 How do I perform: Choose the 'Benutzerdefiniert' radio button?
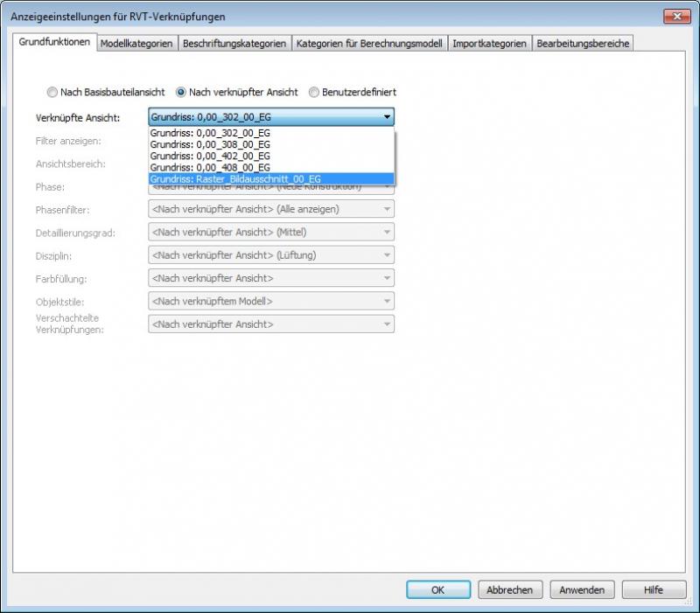(x=314, y=92)
